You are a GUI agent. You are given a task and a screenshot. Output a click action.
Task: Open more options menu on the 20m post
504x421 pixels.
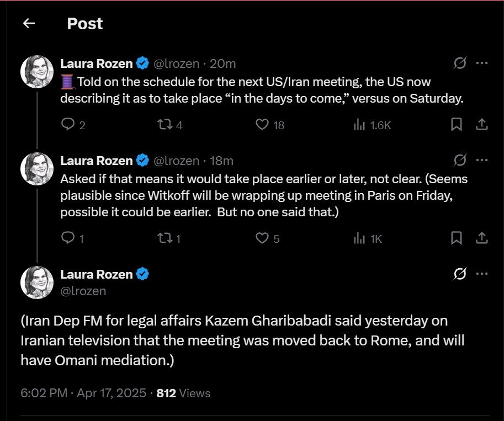[481, 63]
